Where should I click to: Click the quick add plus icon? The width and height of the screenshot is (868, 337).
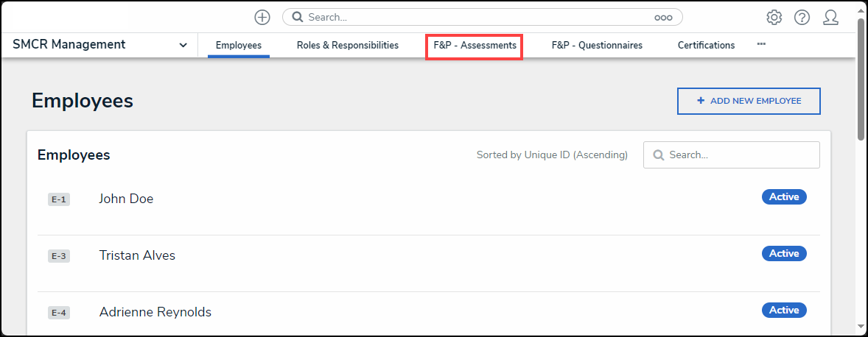click(262, 17)
